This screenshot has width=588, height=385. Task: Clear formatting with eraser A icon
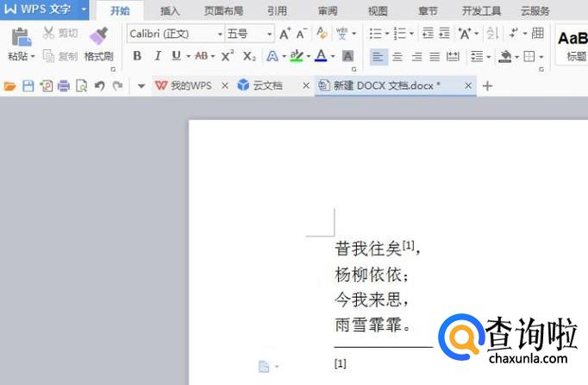322,33
